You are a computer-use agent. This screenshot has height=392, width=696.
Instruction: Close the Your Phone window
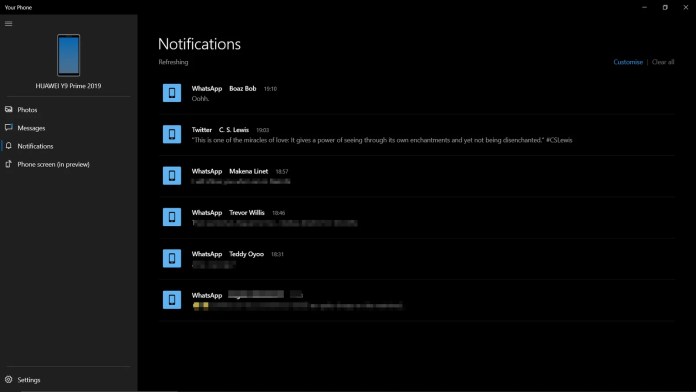[685, 7]
